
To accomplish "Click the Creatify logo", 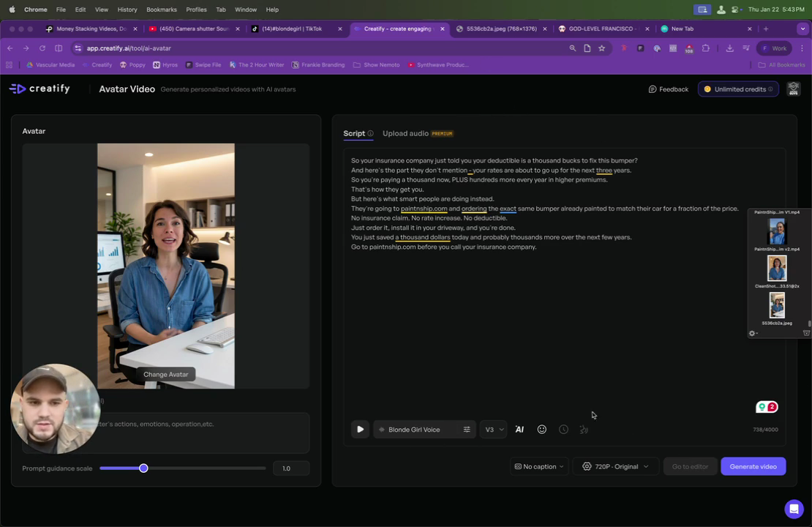I will (40, 89).
